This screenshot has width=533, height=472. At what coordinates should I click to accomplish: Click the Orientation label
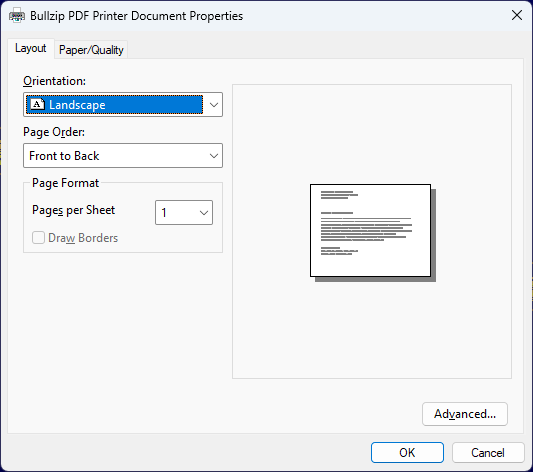click(x=54, y=81)
